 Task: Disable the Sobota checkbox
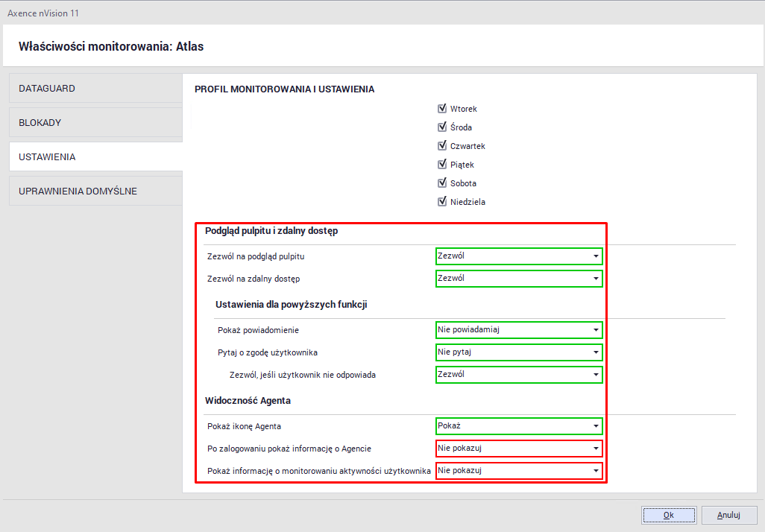[442, 183]
